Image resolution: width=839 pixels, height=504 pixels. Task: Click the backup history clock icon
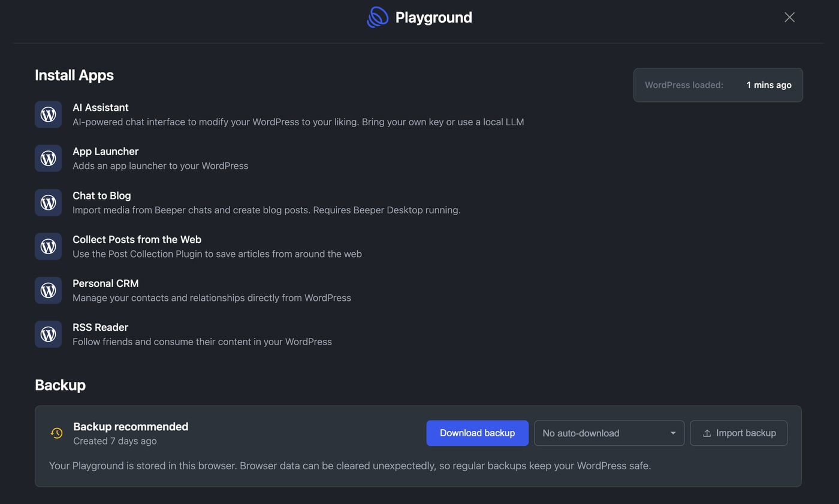(57, 433)
